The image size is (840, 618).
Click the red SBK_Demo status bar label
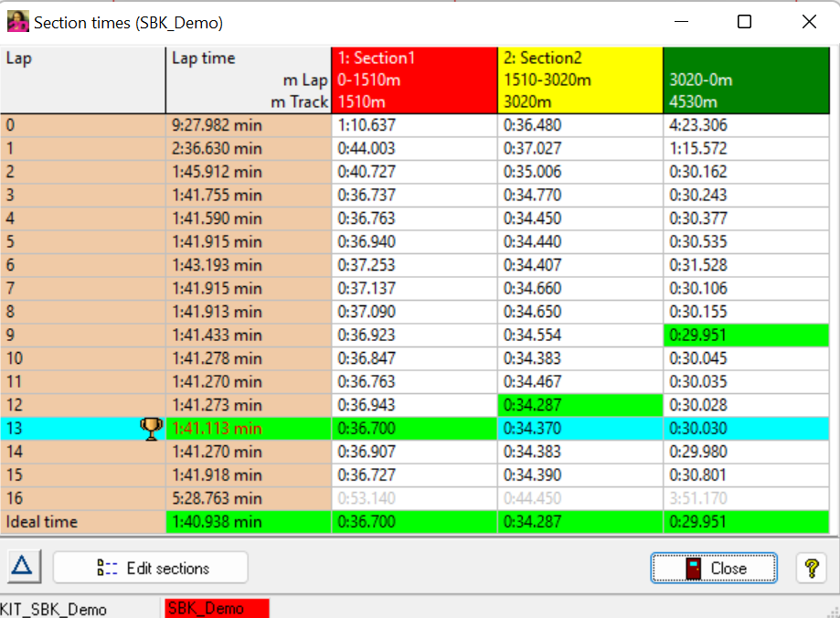pyautogui.click(x=217, y=609)
